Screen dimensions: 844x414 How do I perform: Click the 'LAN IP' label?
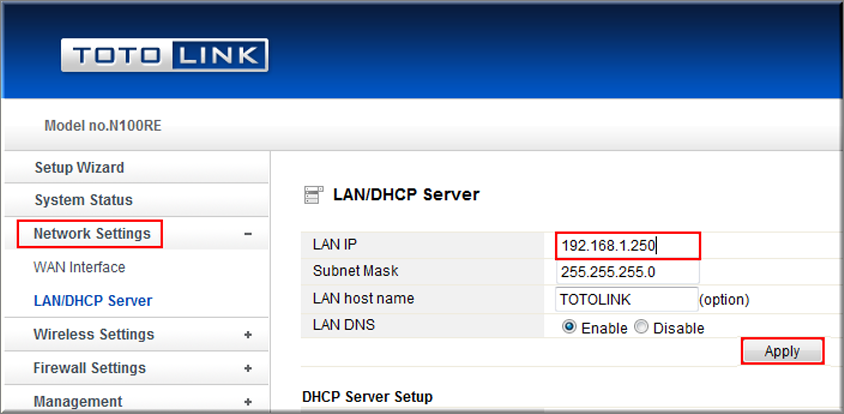335,244
